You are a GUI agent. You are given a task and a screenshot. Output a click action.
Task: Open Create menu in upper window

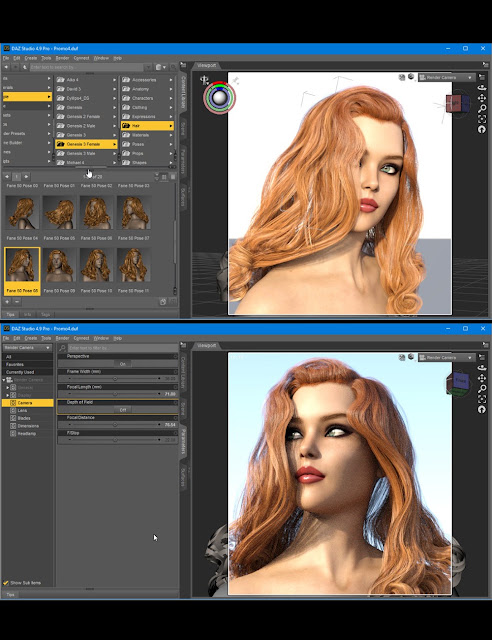31,58
